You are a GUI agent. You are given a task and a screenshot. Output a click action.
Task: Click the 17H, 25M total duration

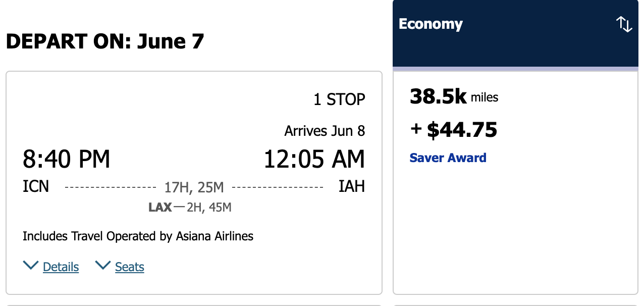click(194, 188)
